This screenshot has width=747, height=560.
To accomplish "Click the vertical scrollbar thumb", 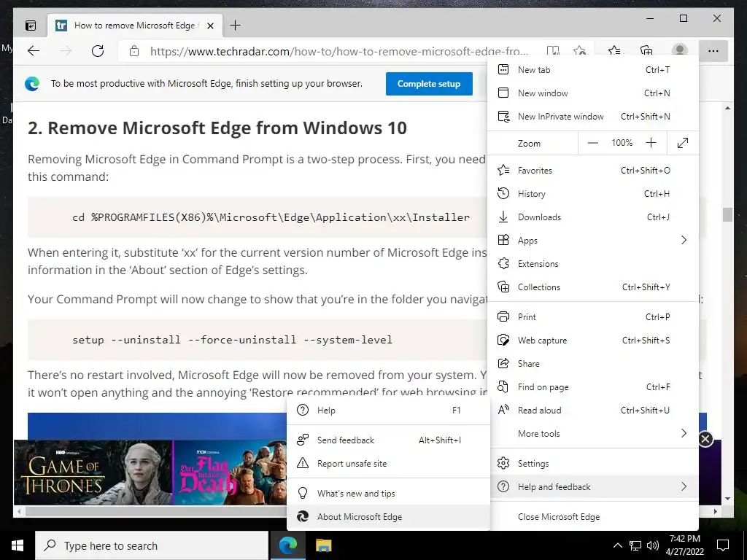I will [727, 215].
